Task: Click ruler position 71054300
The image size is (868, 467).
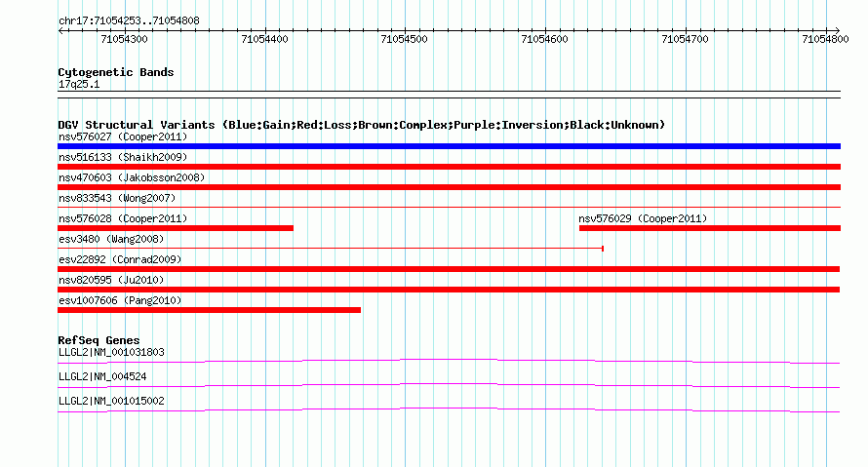Action: point(125,39)
